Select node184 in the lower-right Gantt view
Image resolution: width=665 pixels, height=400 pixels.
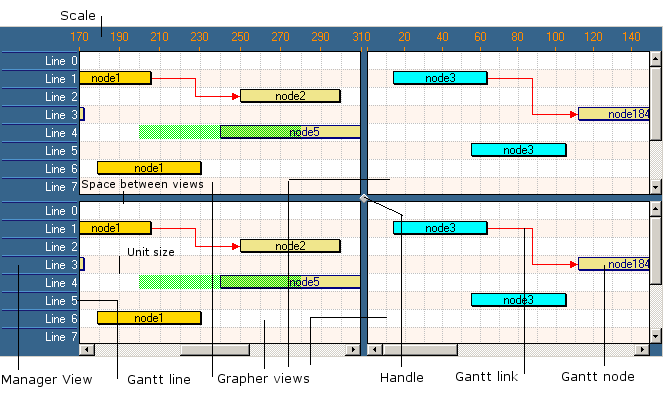[x=614, y=264]
